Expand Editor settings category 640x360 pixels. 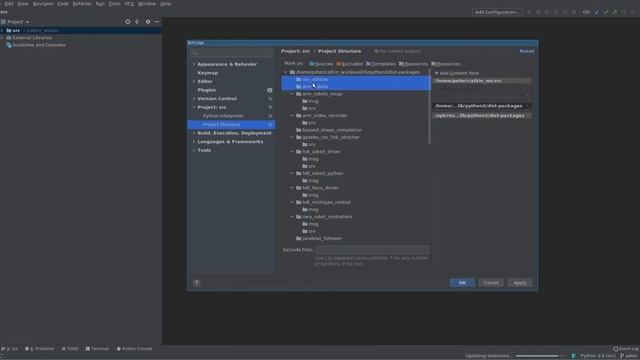coord(194,81)
